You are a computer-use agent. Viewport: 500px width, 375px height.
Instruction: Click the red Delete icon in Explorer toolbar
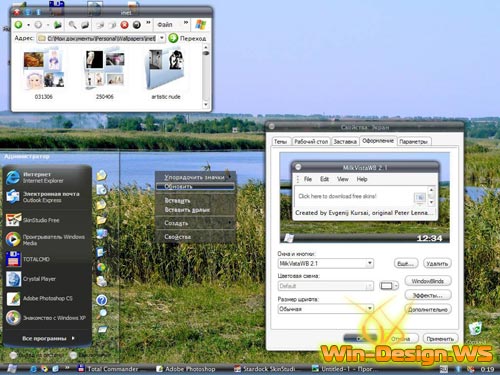pos(124,25)
